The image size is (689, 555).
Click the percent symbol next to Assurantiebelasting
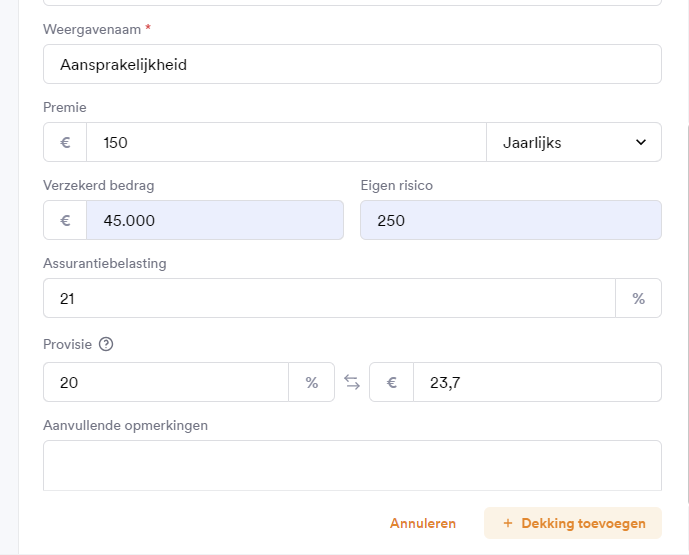click(x=638, y=298)
